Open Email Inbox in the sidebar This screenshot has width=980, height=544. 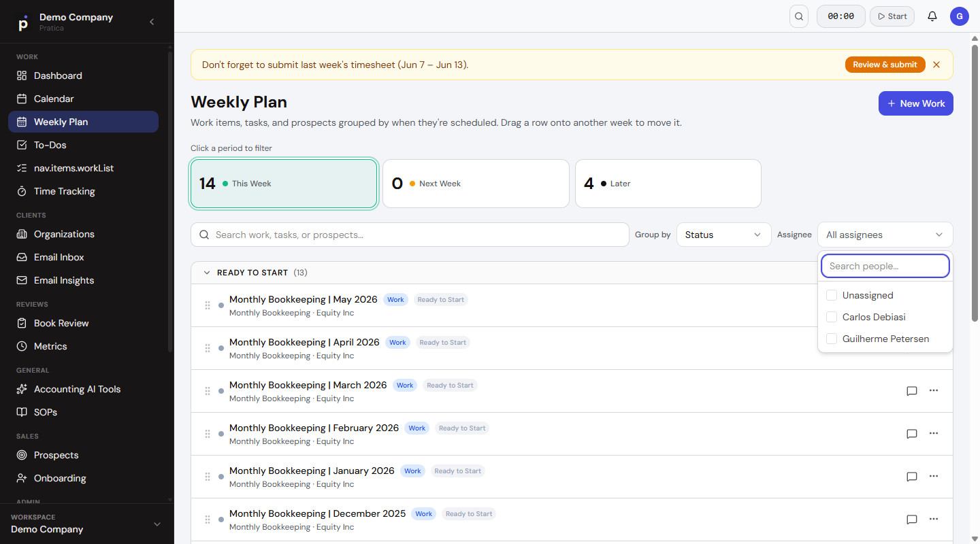tap(83, 257)
